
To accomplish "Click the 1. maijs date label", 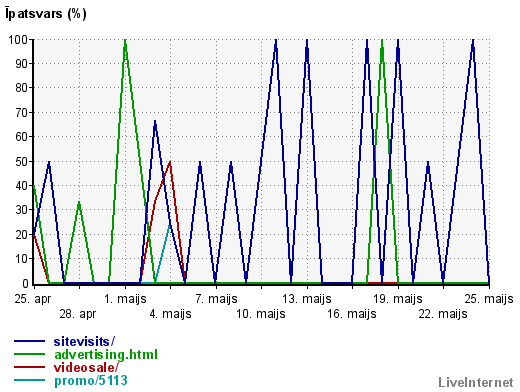I will [125, 299].
